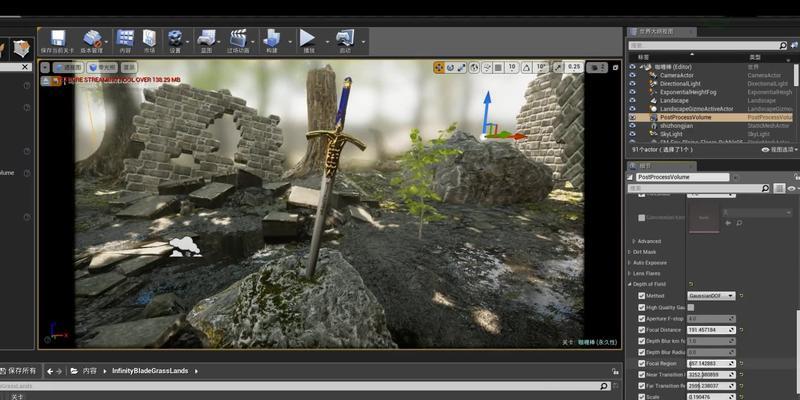
Task: Select the translate gizmo mode icon
Action: 439,67
